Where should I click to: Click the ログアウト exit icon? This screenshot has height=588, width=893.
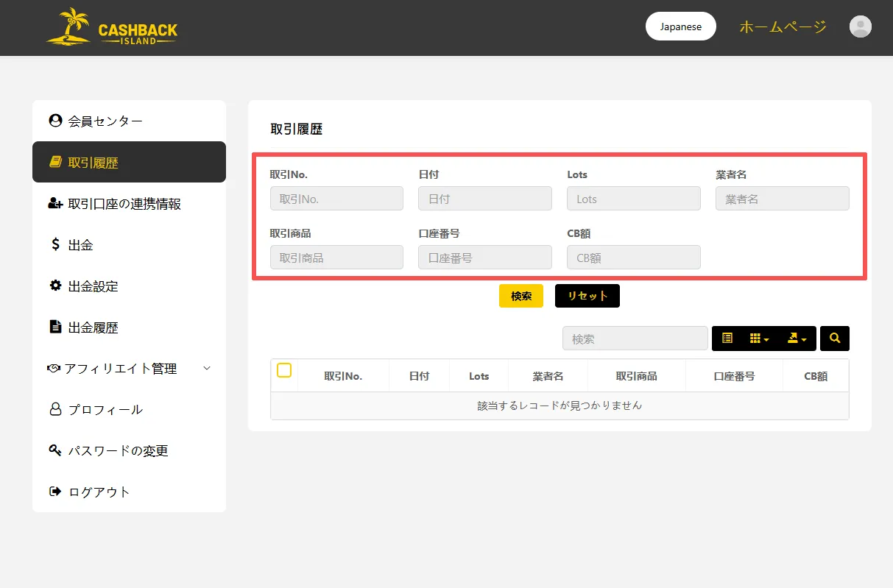pos(55,492)
